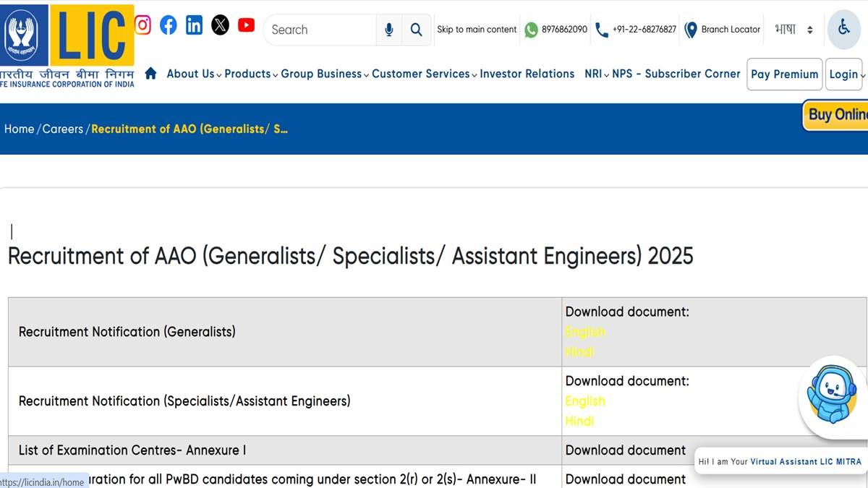
Task: Open LIC Instagram page icon
Action: 143,25
